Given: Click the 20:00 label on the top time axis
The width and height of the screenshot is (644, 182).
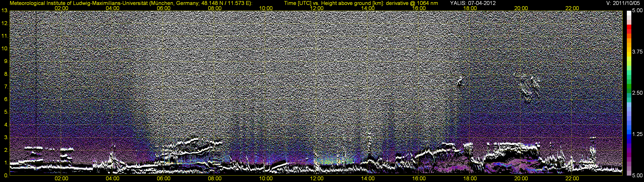Looking at the screenshot, I should (521, 8).
